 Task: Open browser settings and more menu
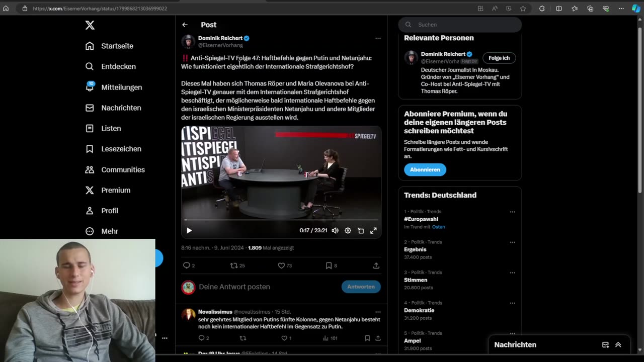(621, 9)
